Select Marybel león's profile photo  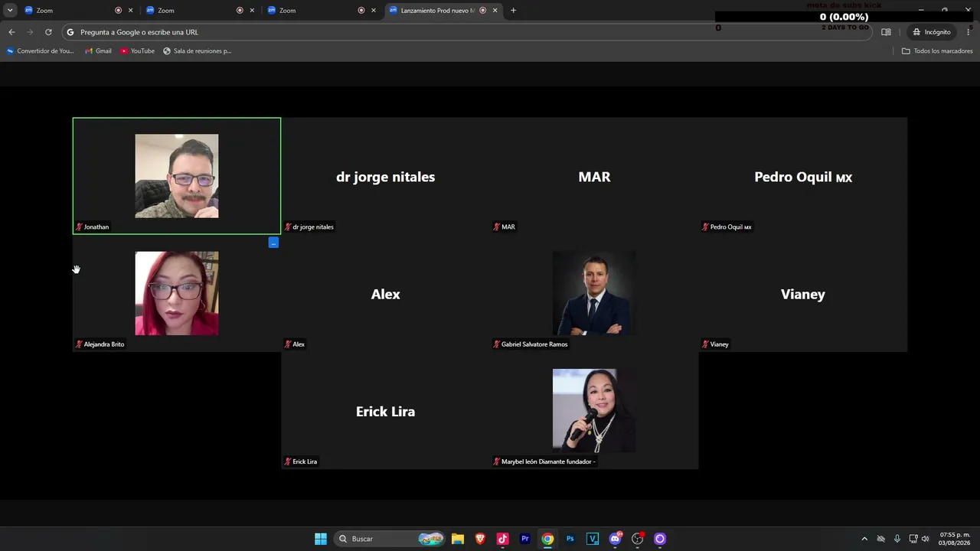click(594, 410)
